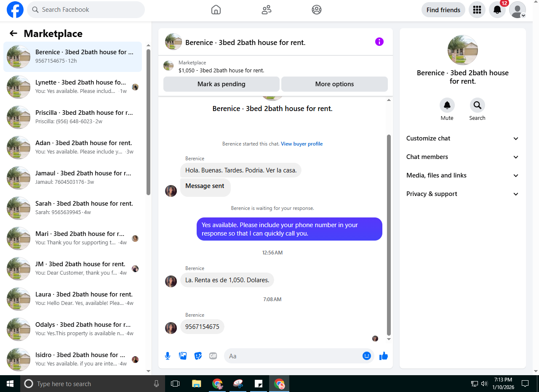The width and height of the screenshot is (539, 392).
Task: Click the taskbar microphone search icon
Action: (x=156, y=384)
